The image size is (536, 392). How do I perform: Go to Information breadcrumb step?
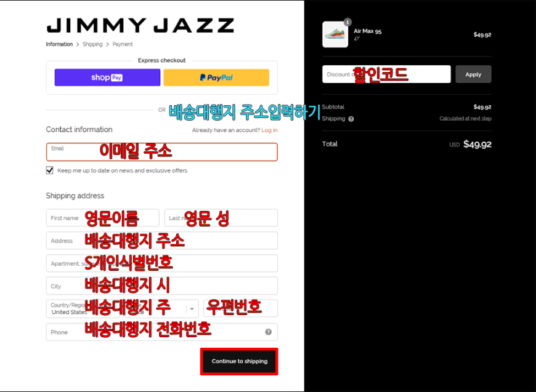coord(59,44)
